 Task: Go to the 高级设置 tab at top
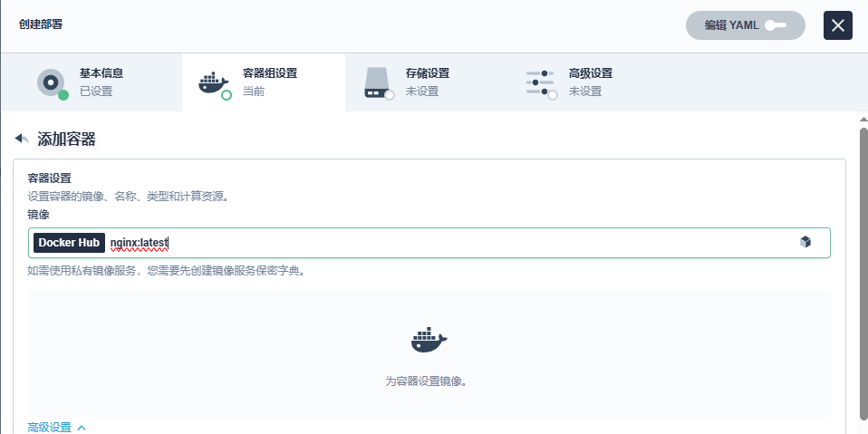click(x=590, y=82)
